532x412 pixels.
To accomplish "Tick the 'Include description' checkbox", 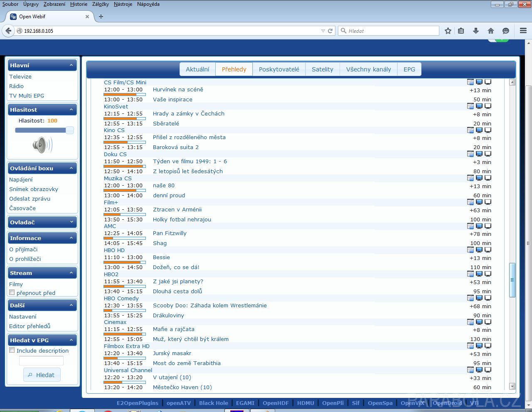I will tap(12, 350).
